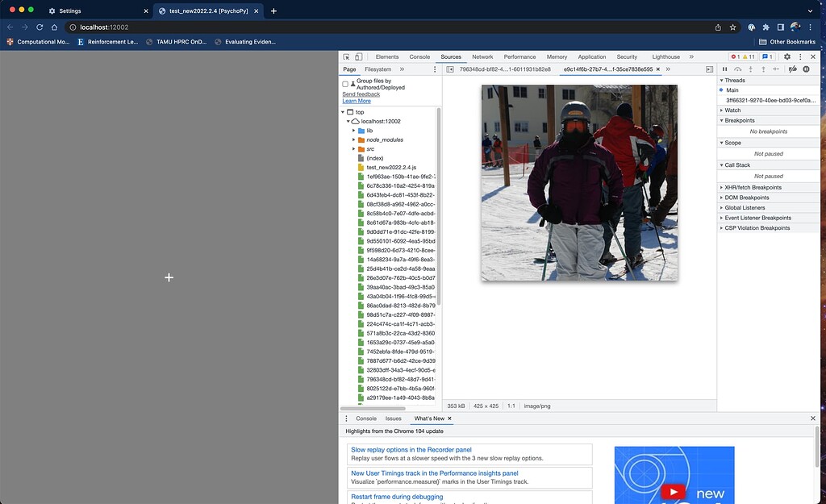
Task: Open the Console tab in the drawer
Action: (x=366, y=419)
